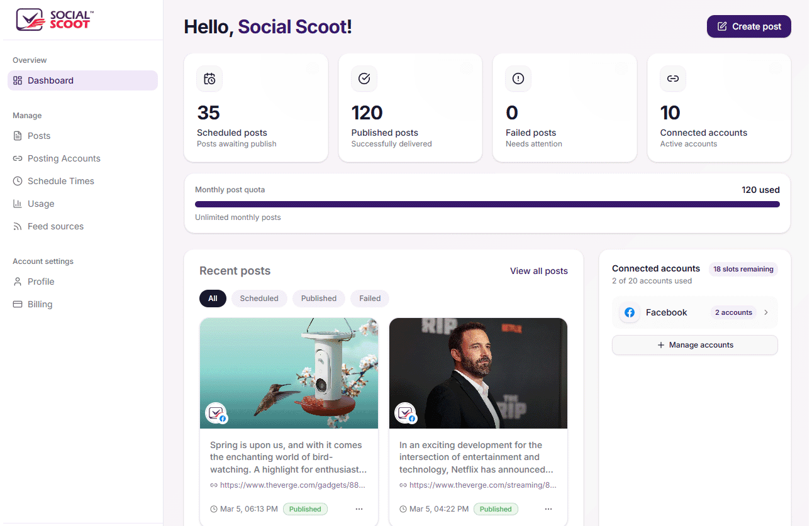812x526 pixels.
Task: Click Published badge on 06:13 PM post
Action: point(305,509)
